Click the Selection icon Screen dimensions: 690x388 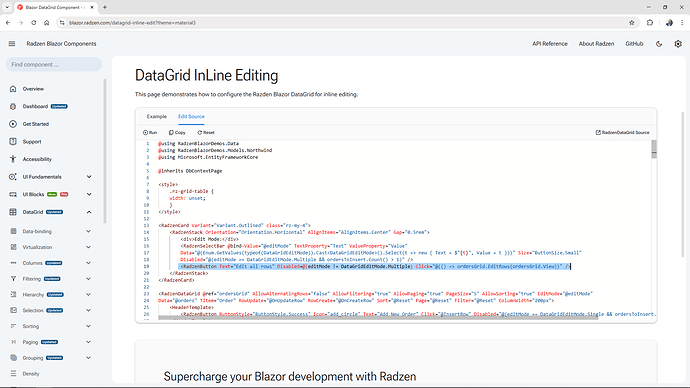point(14,311)
